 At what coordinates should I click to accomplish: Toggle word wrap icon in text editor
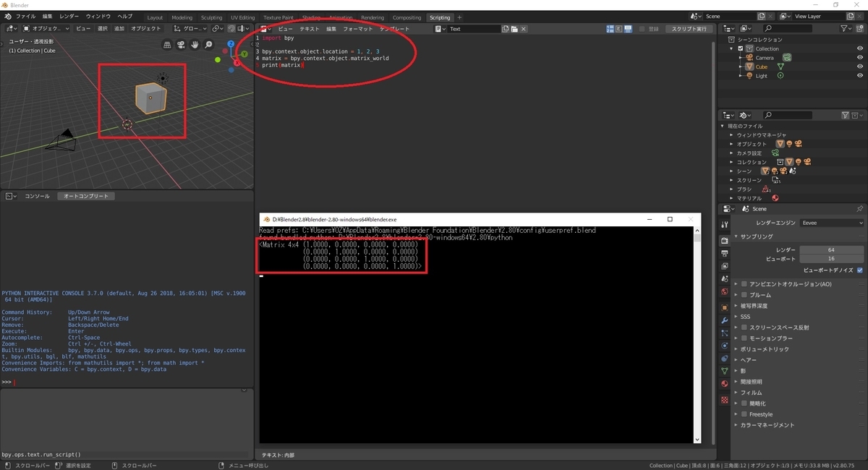pos(619,29)
